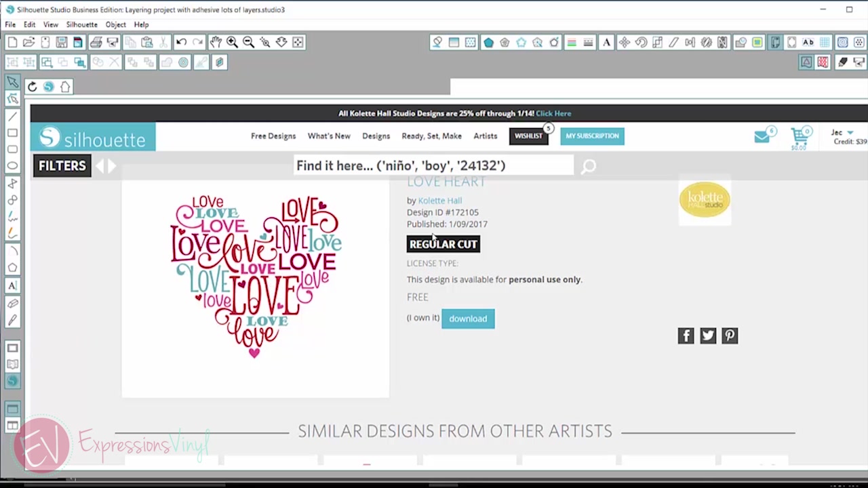Click the browser home icon
The image size is (868, 488).
pyautogui.click(x=65, y=87)
